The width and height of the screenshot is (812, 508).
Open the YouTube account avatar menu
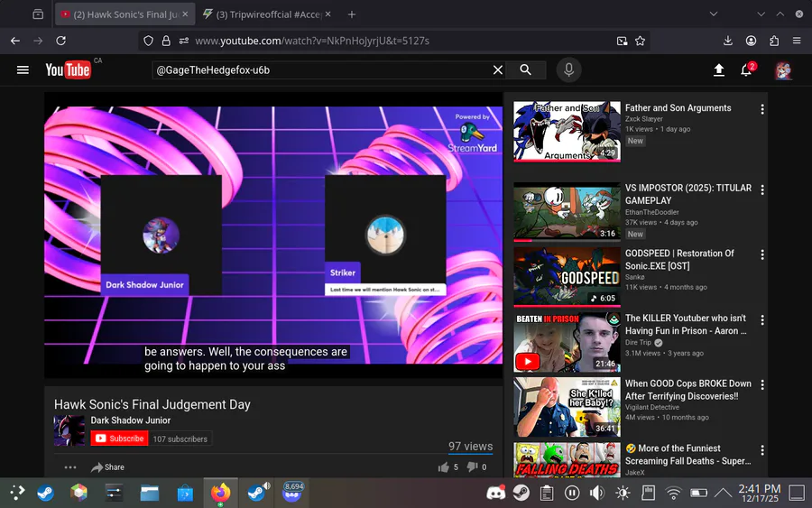coord(783,69)
